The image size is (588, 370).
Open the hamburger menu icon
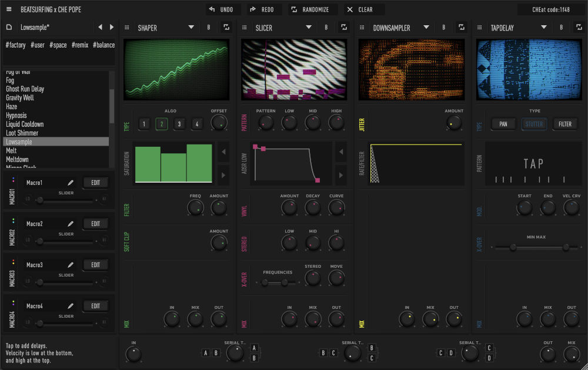coord(9,9)
